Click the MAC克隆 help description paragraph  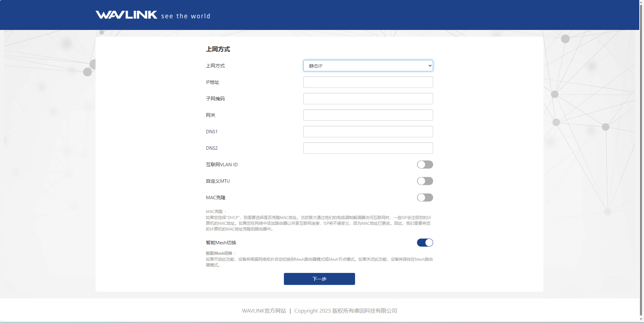318,223
